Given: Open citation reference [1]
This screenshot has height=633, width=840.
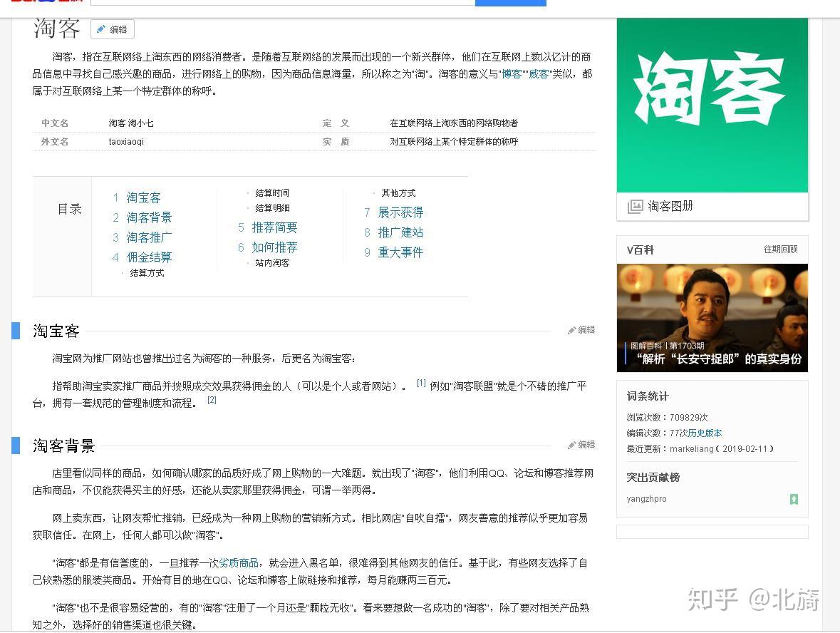Looking at the screenshot, I should [x=421, y=383].
